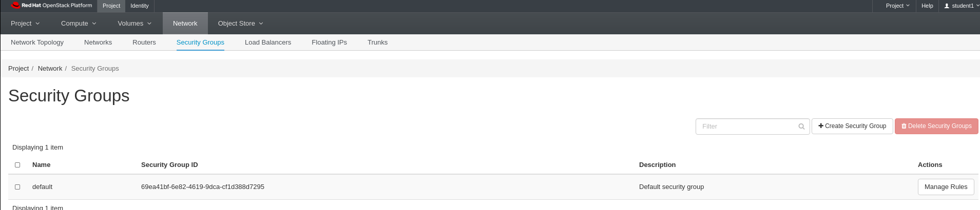Open the top-right Project dropdown
980x210 pixels.
(897, 6)
